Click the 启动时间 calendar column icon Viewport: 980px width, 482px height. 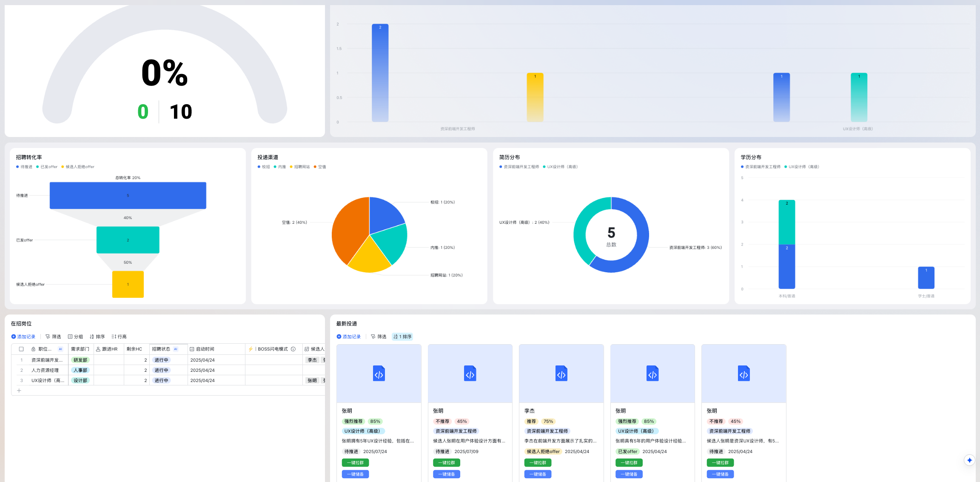192,349
